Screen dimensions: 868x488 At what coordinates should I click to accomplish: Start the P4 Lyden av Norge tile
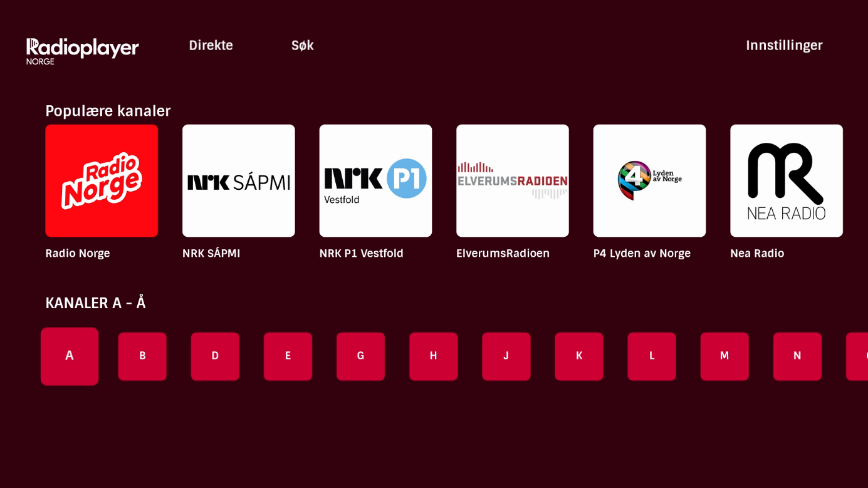(649, 180)
